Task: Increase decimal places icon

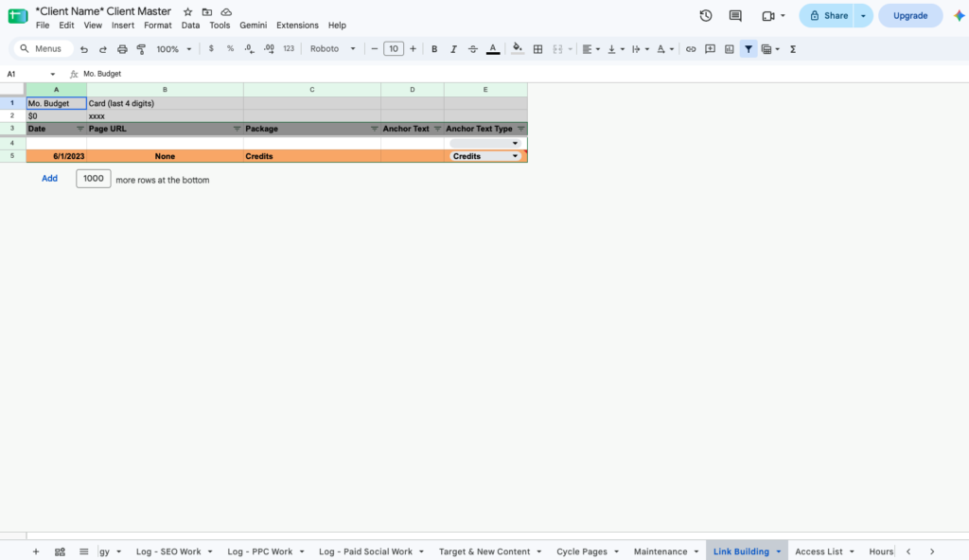Action: click(x=269, y=49)
